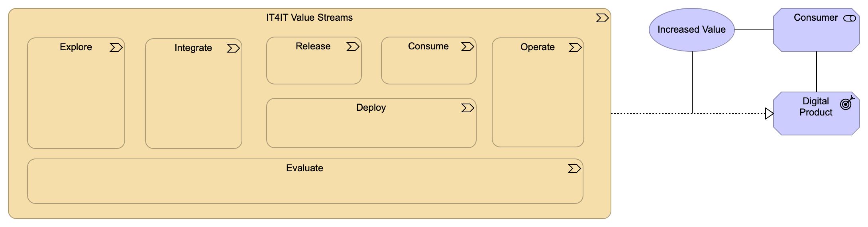Click the value stream icon on Explore
Viewport: 868px width, 227px height.
point(116,48)
